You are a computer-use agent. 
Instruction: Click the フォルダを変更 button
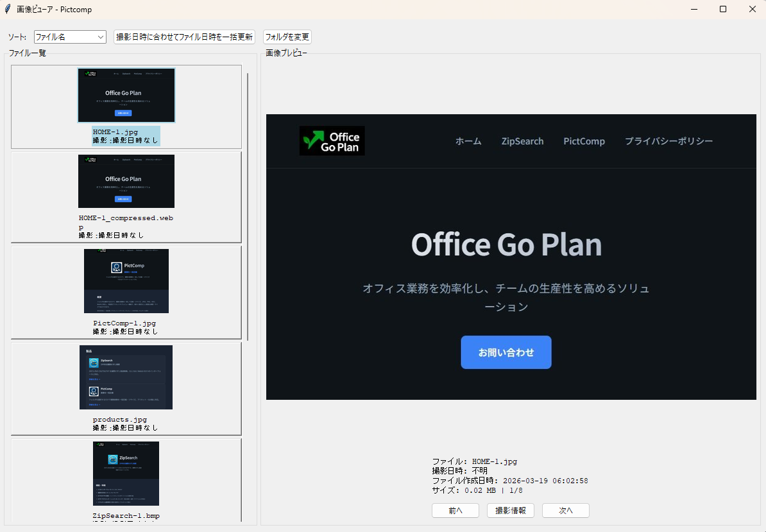point(287,37)
